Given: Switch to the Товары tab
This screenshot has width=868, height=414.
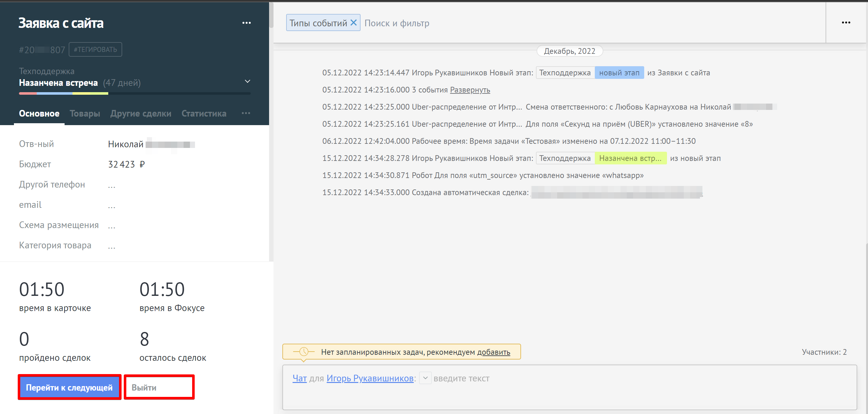Looking at the screenshot, I should click(x=85, y=114).
